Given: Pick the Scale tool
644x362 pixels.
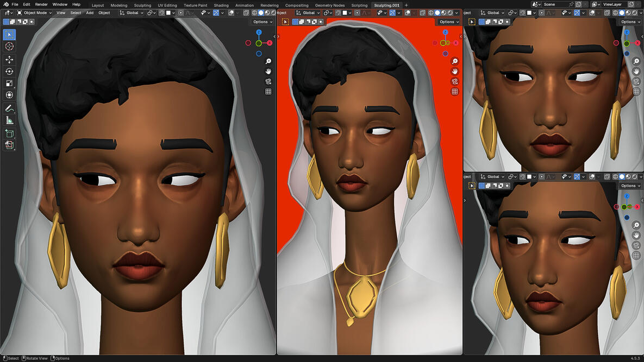Looking at the screenshot, I should click(x=9, y=83).
